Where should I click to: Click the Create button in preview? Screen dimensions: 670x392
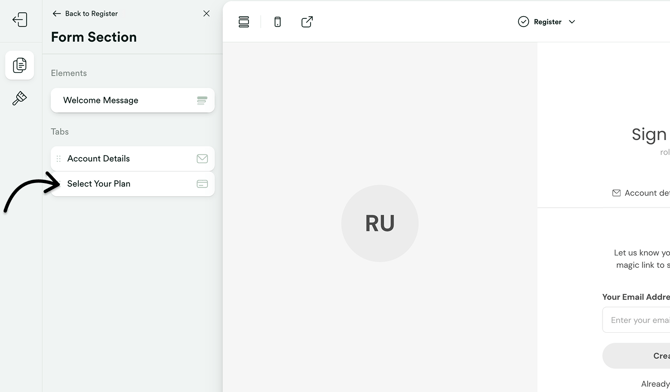[636, 356]
